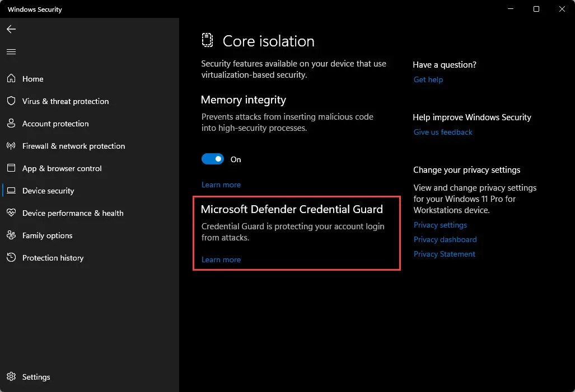
Task: Collapse the navigation sidebar
Action: coord(11,51)
